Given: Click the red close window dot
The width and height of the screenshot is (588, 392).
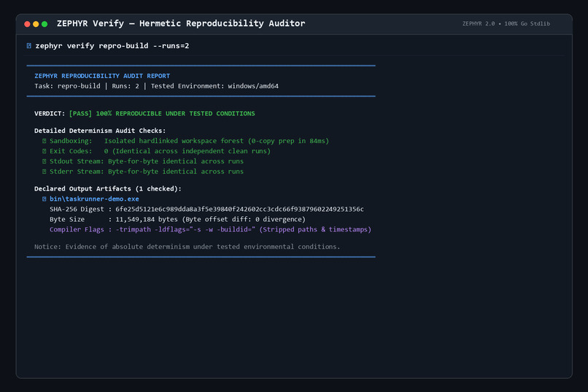Looking at the screenshot, I should [27, 24].
